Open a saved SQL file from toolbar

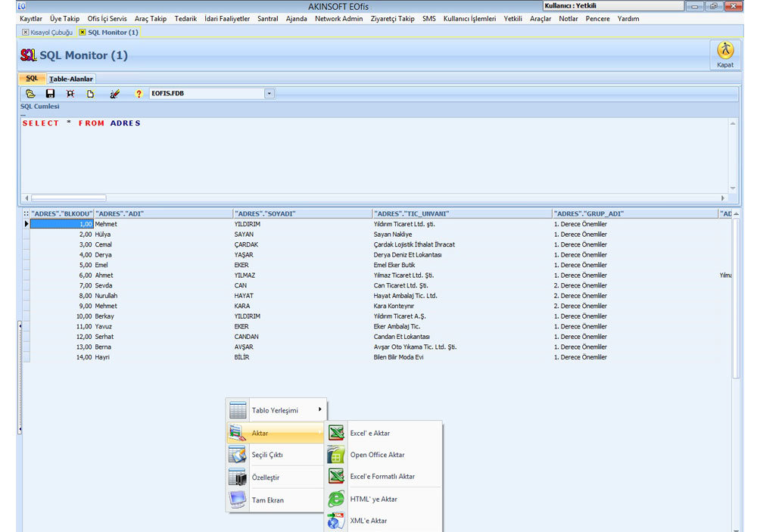tap(30, 94)
